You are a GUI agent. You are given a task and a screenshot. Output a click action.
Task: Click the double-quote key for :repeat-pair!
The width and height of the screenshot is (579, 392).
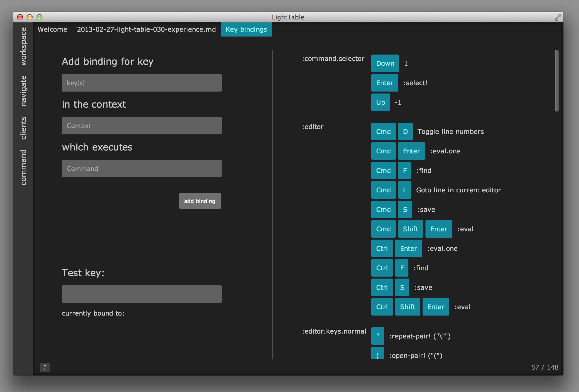[x=377, y=336]
